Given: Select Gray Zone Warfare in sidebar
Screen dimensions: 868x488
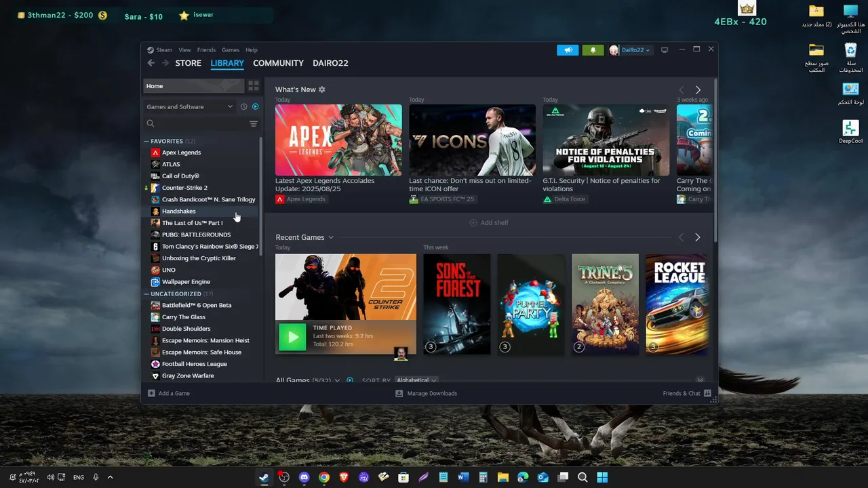Looking at the screenshot, I should 188,375.
